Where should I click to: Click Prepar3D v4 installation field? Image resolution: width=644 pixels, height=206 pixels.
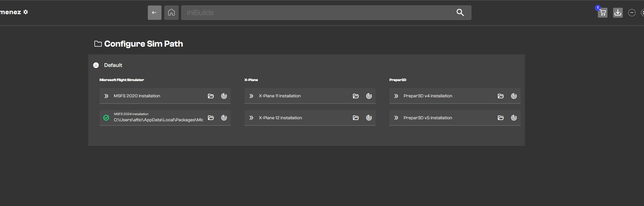click(455, 96)
